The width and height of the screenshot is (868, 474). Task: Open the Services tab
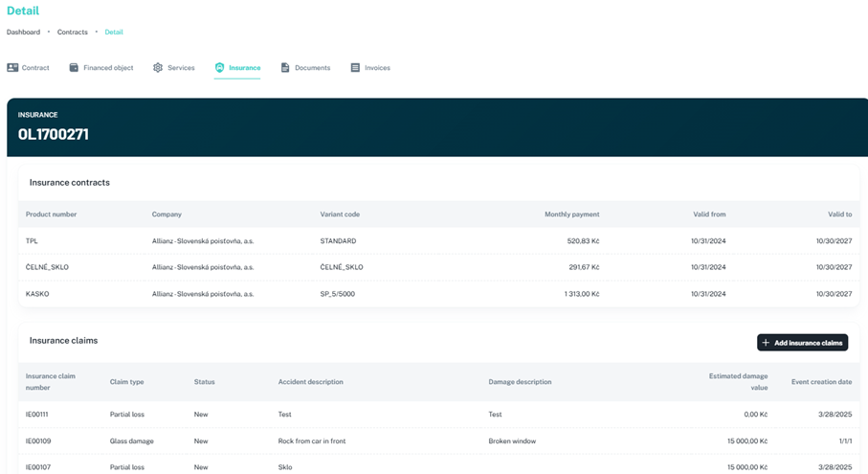tap(181, 68)
